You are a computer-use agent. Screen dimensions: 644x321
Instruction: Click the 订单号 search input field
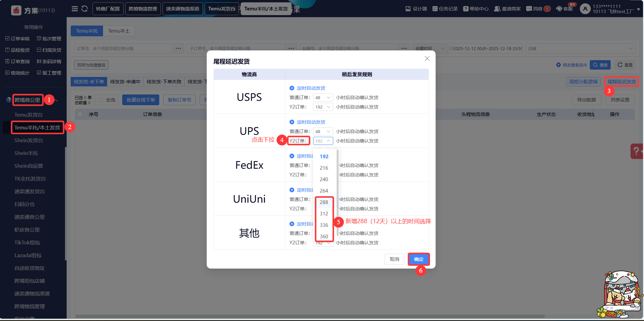pyautogui.click(x=124, y=48)
